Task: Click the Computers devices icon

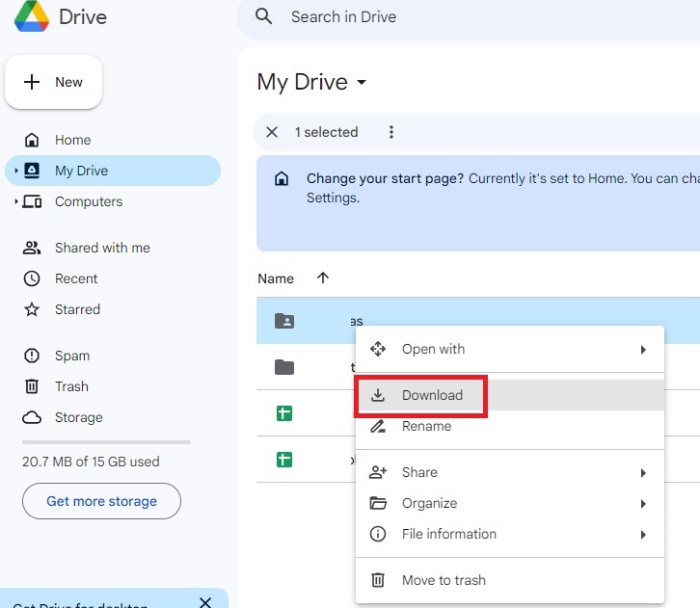Action: click(x=32, y=201)
